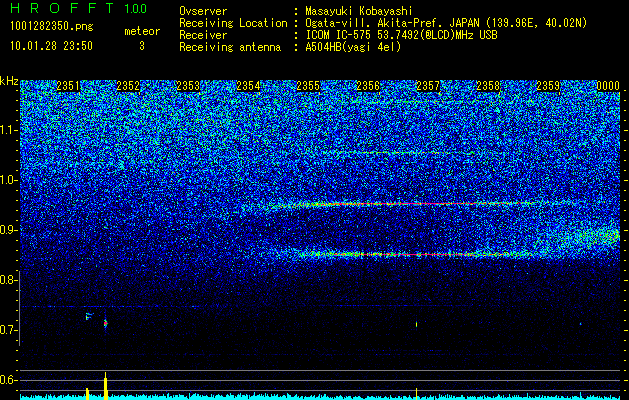The image size is (629, 400).
Task: Click the A504HB(yagi 4el) antenna text
Action: (x=353, y=47)
